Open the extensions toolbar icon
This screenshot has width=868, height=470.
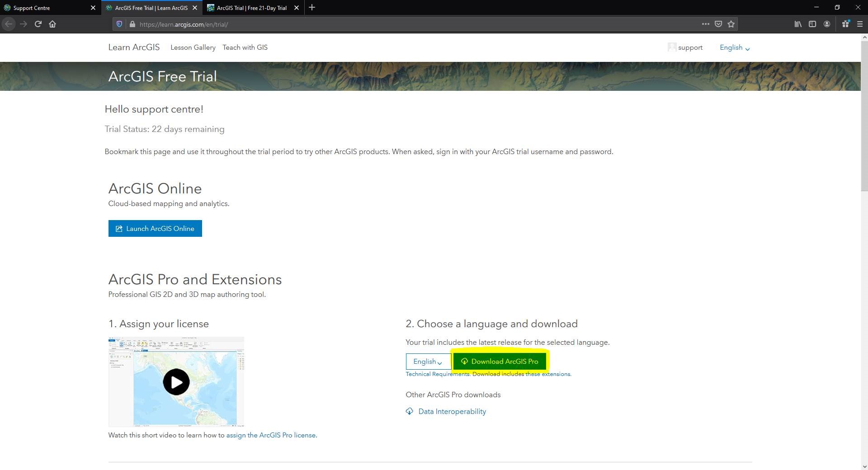845,24
